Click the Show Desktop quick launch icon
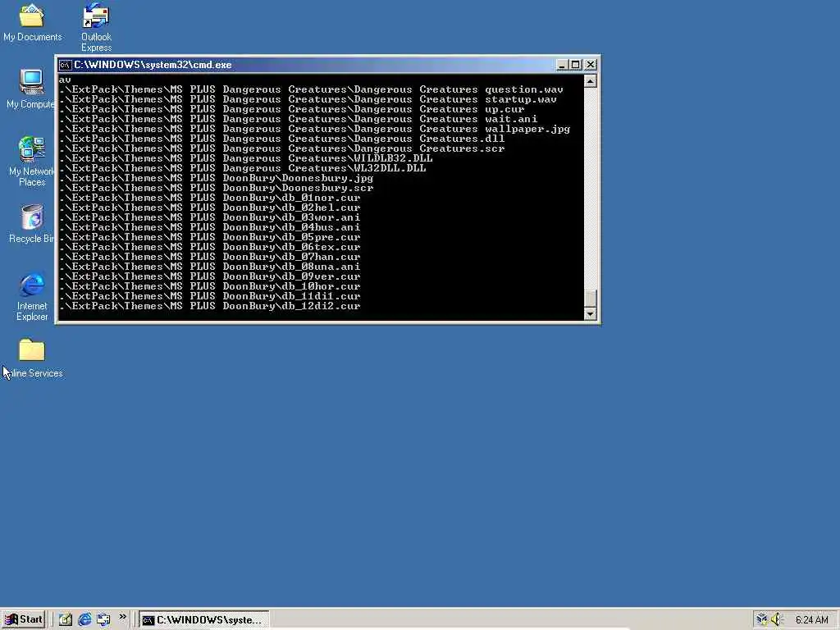 66,620
